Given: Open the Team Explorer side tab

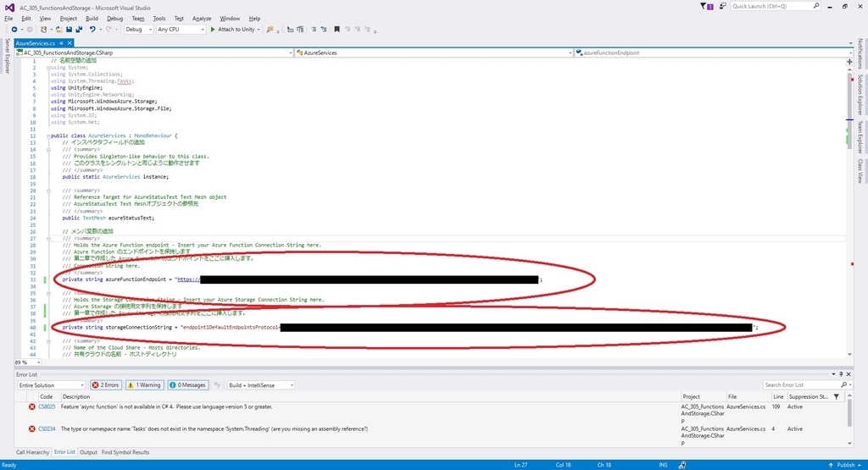Looking at the screenshot, I should pos(860,137).
